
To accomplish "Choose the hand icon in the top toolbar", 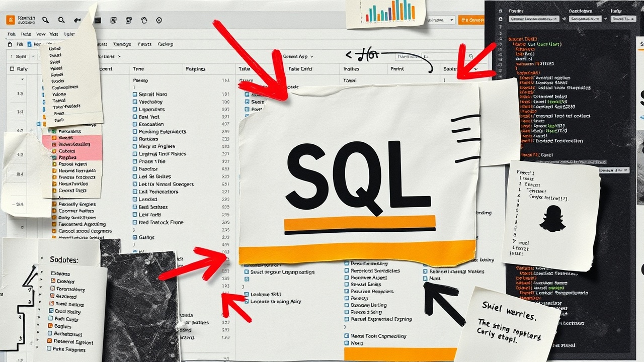I will click(144, 21).
